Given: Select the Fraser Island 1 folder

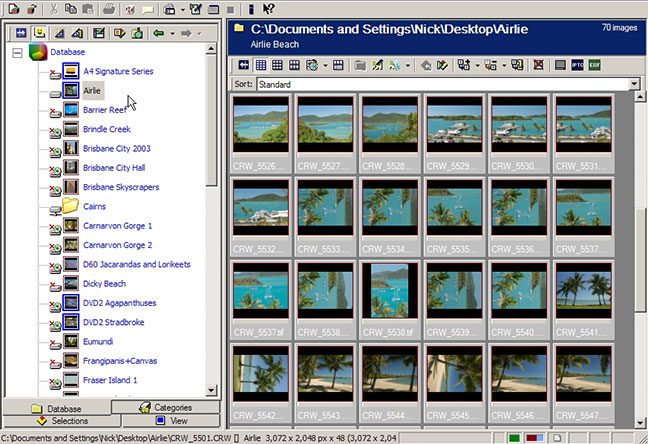Looking at the screenshot, I should [110, 380].
